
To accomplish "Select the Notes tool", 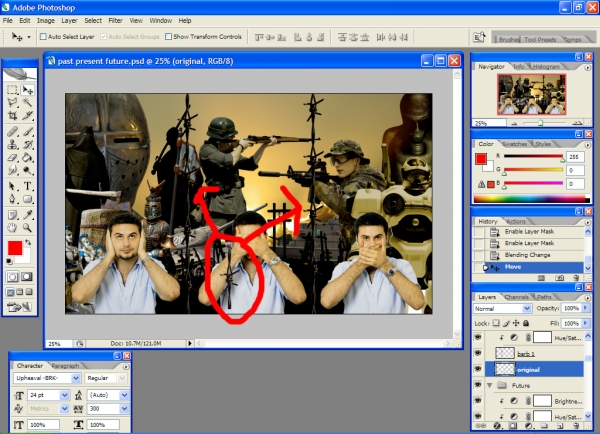I will point(12,215).
